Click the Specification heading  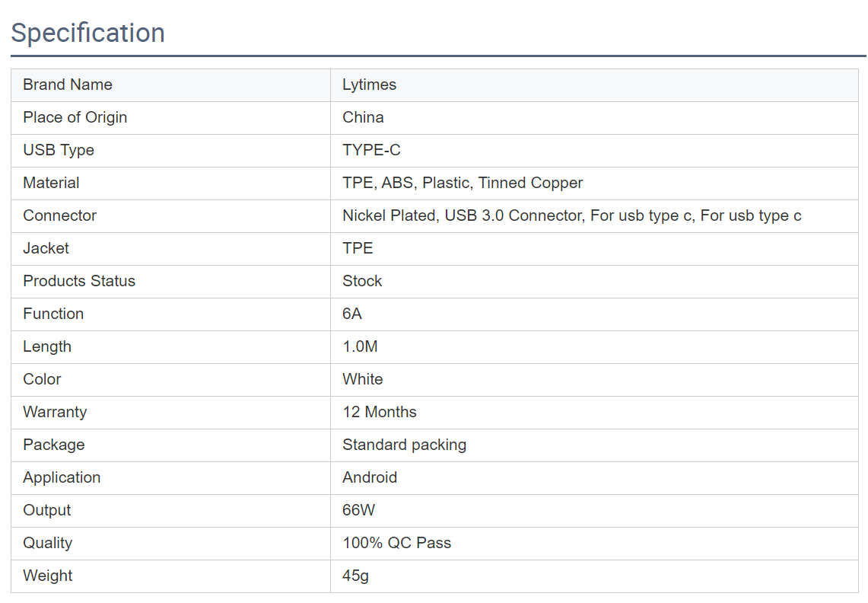click(88, 33)
